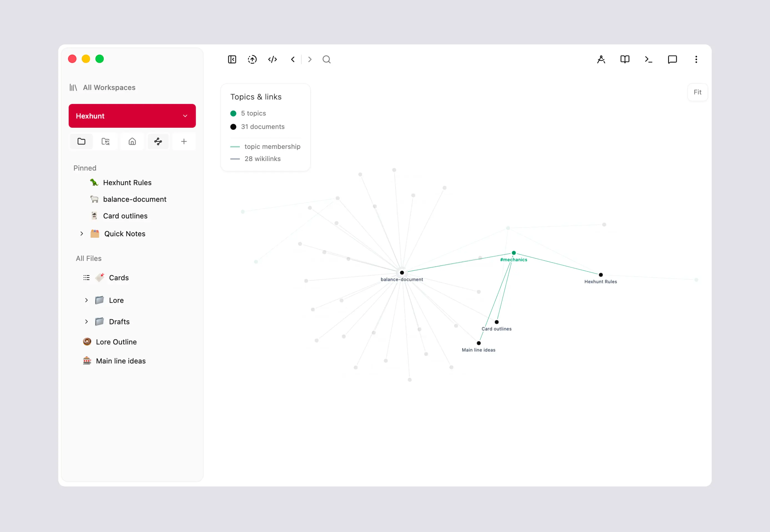Select the Lore folder
This screenshot has width=770, height=532.
point(116,300)
